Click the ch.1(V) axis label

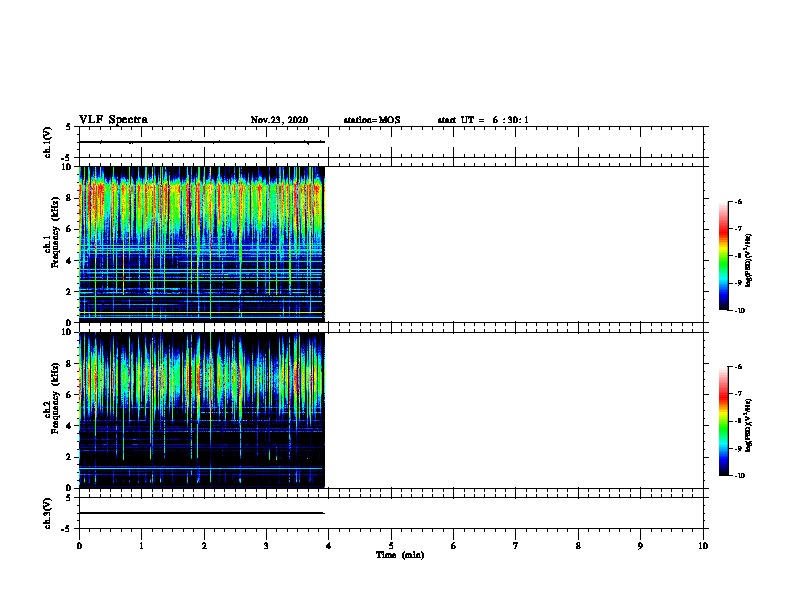(x=48, y=142)
